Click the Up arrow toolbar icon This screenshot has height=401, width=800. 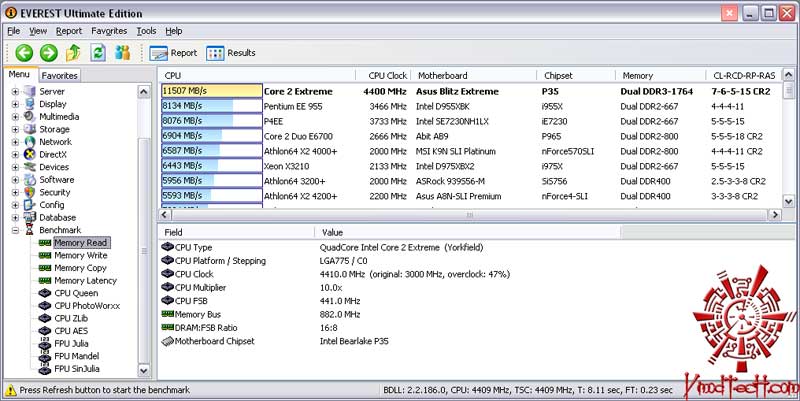[x=73, y=53]
